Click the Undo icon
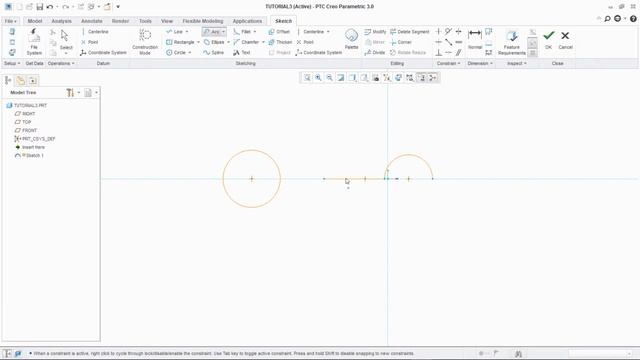 tap(50, 7)
